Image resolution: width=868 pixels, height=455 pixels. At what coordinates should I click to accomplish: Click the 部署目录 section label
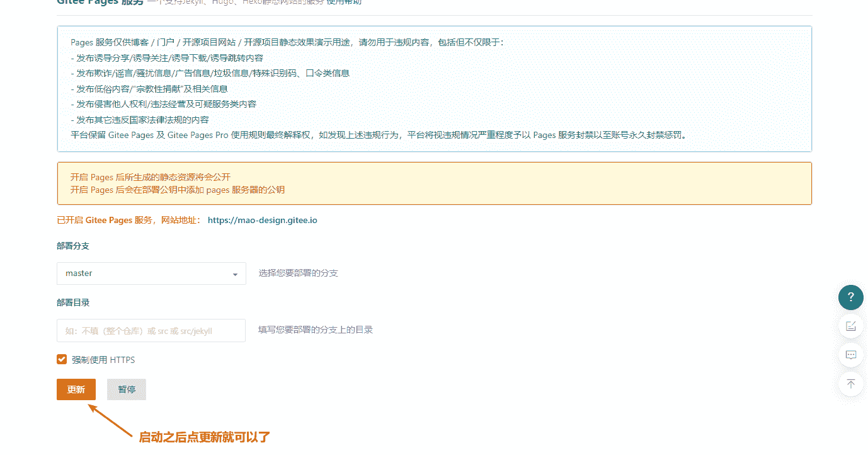73,302
